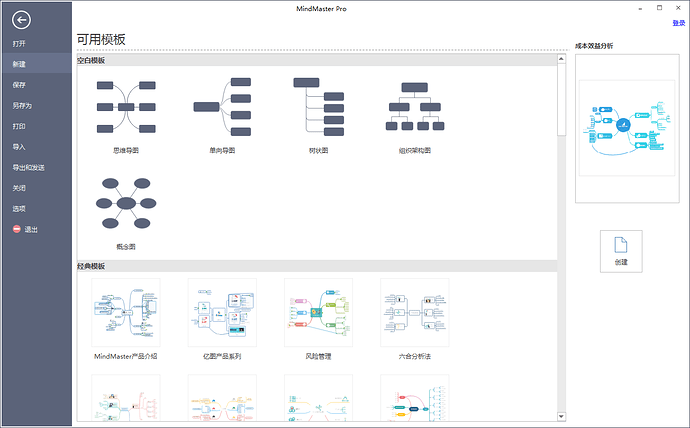
Task: Select the 树状图 blank template icon
Action: 319,107
